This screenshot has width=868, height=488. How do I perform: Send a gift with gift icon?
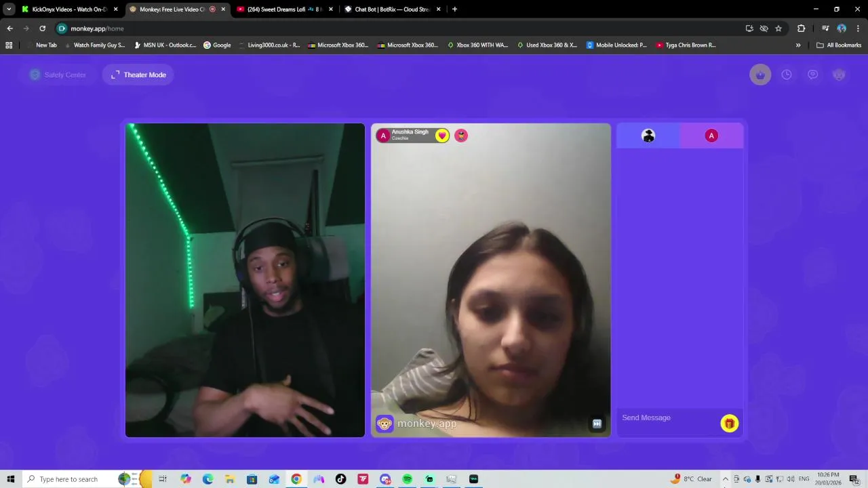click(729, 424)
